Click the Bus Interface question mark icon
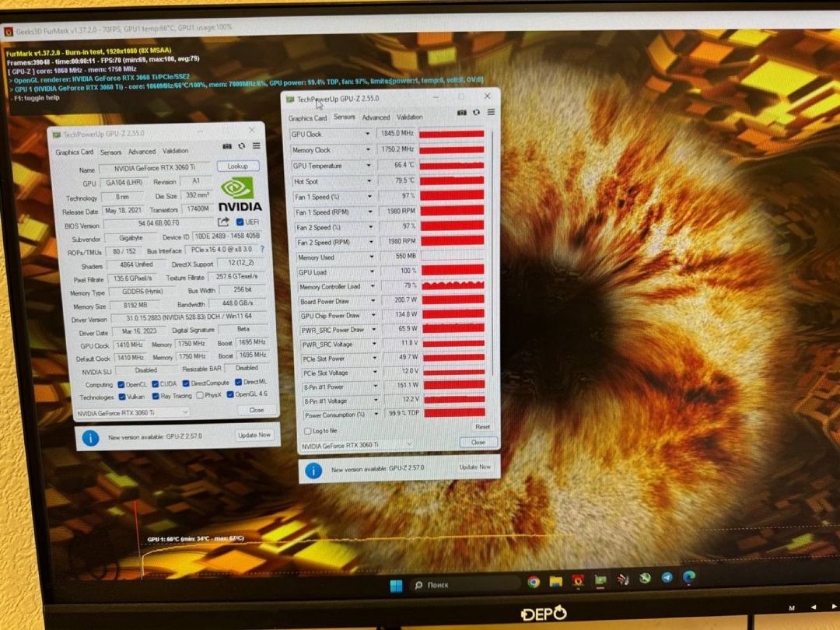The width and height of the screenshot is (840, 630). 262,249
